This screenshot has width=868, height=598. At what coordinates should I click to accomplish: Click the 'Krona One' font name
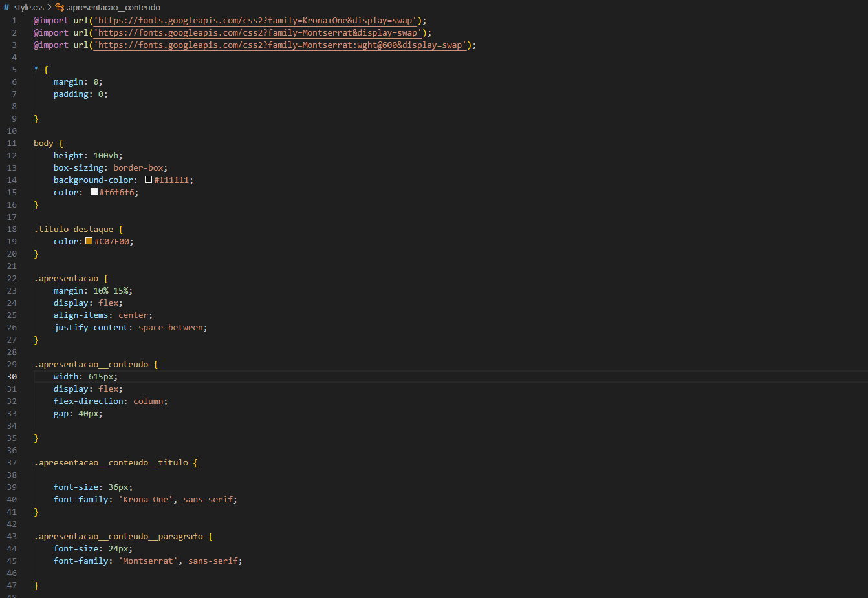146,500
